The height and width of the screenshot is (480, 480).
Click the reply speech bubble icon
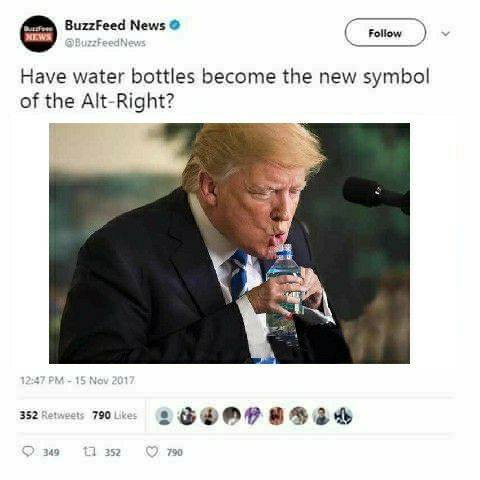pos(28,452)
